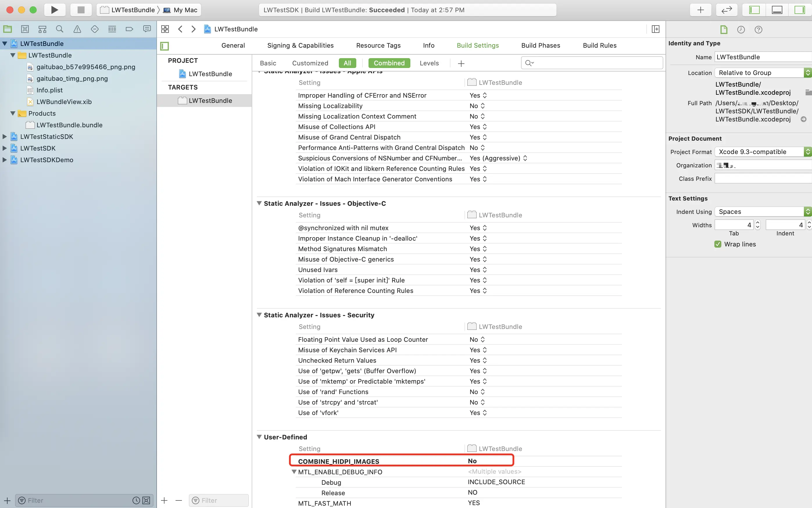
Task: Click the Run build play button
Action: [54, 10]
